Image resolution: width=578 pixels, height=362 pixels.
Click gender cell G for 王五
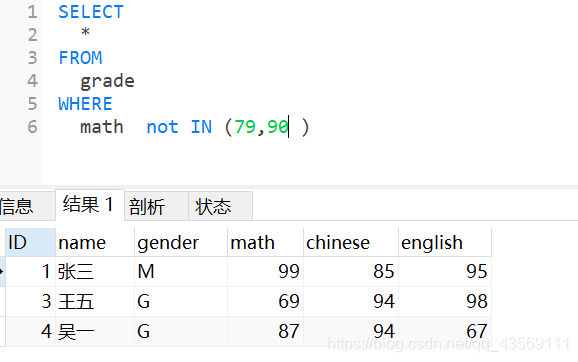[x=181, y=302]
